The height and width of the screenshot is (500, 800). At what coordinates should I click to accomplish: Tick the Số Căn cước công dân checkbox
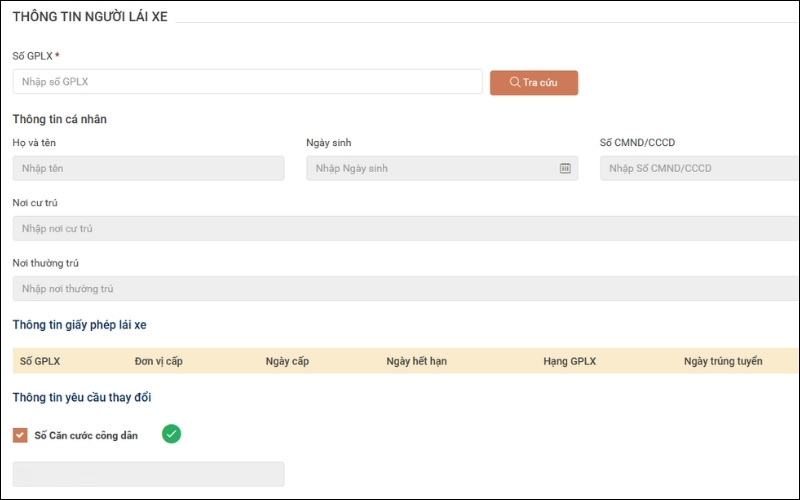point(20,435)
